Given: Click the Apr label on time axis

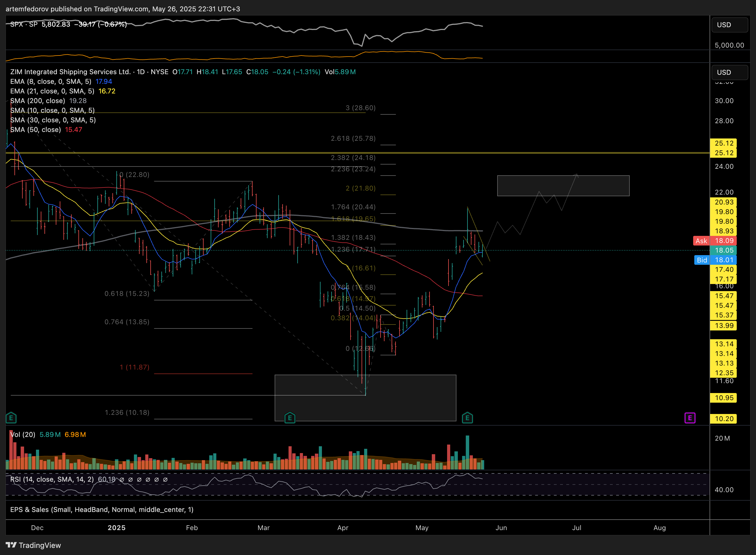Looking at the screenshot, I should [343, 528].
